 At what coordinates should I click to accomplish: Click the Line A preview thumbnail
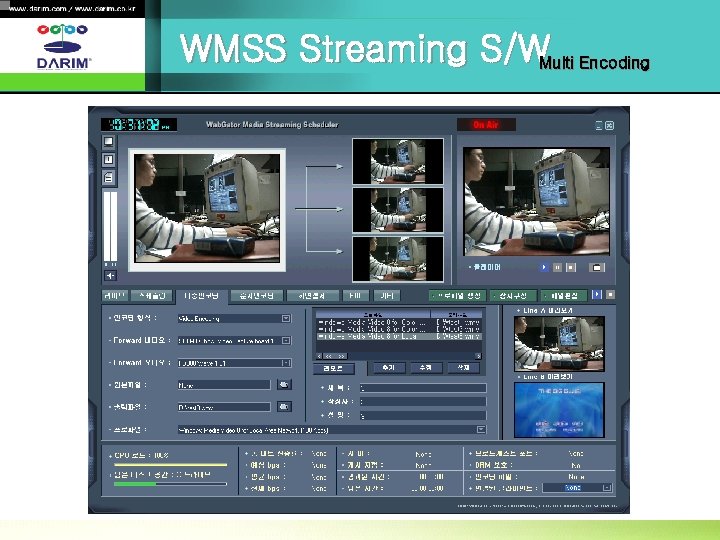coord(559,343)
